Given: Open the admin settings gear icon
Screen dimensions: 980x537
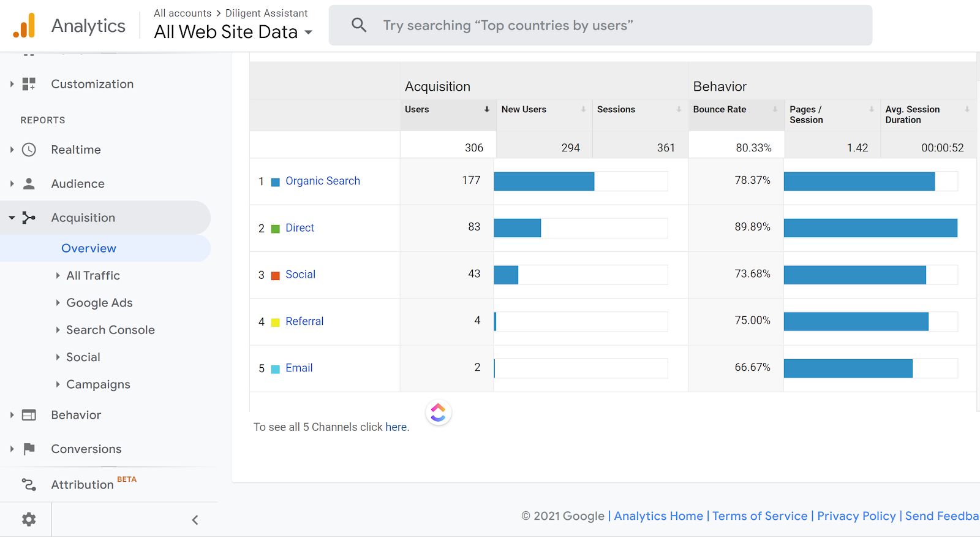Looking at the screenshot, I should coord(29,520).
